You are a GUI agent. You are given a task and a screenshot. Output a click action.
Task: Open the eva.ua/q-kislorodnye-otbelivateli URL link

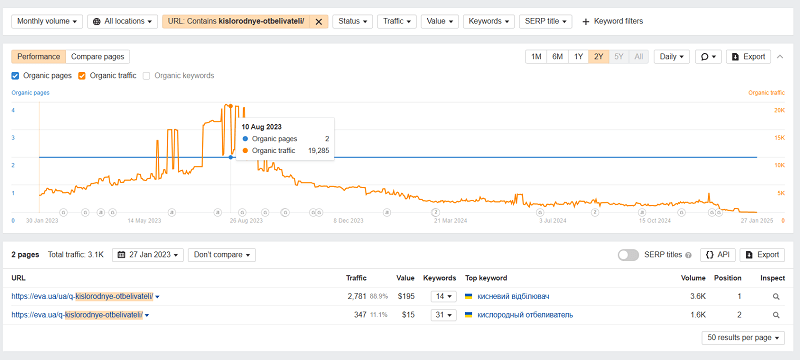coord(77,315)
